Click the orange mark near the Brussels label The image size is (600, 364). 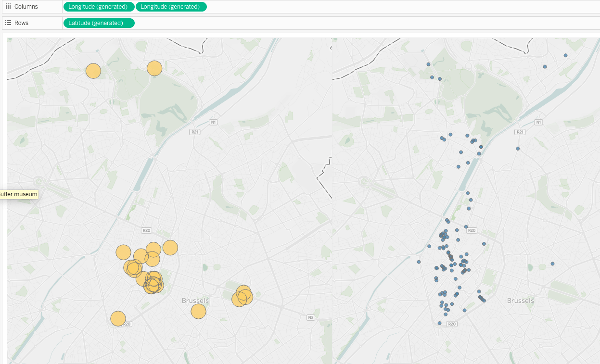click(x=198, y=312)
